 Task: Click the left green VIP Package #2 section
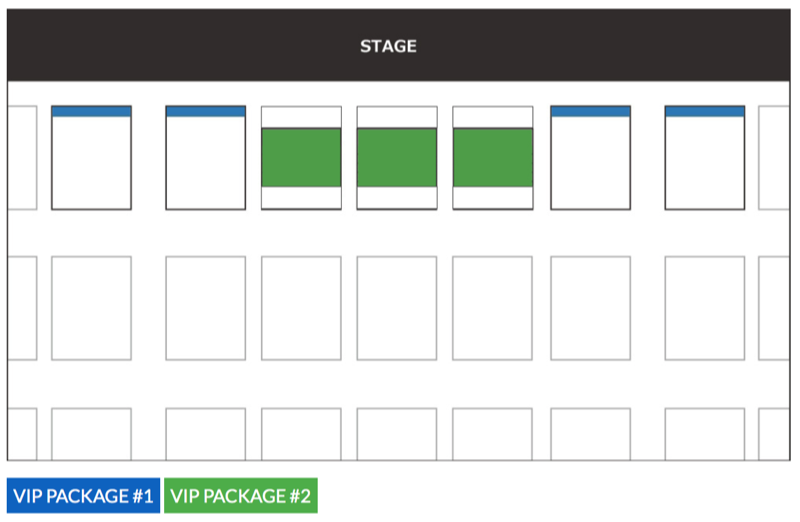coord(302,157)
